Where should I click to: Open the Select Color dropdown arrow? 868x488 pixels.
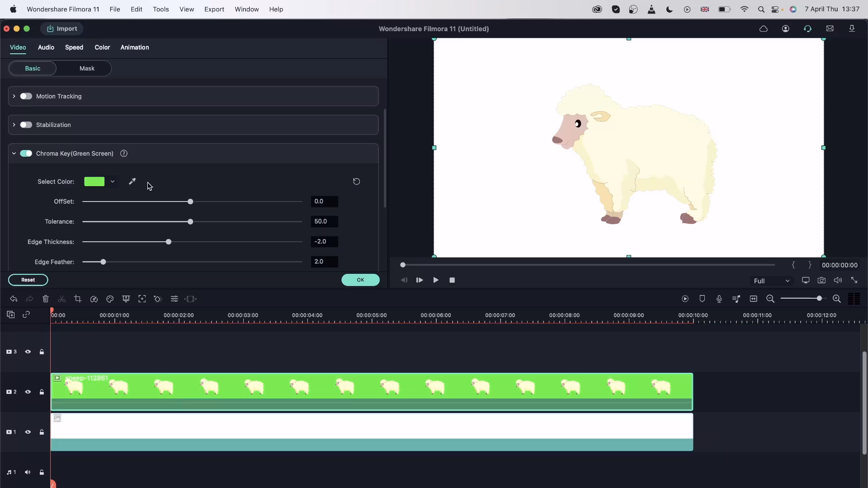[x=113, y=182]
